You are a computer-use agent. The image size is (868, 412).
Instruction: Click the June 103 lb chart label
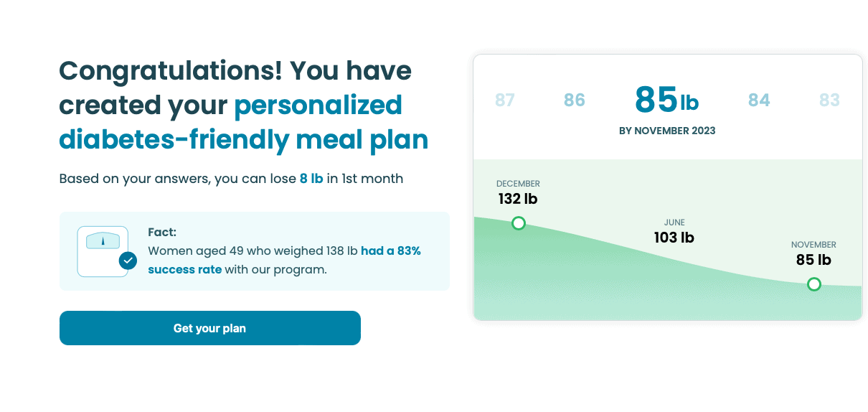pos(674,231)
